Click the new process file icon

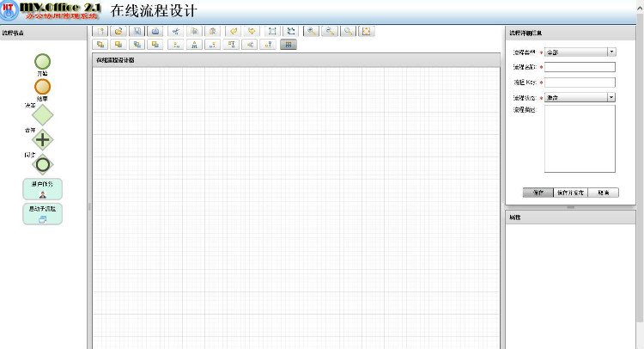point(100,31)
